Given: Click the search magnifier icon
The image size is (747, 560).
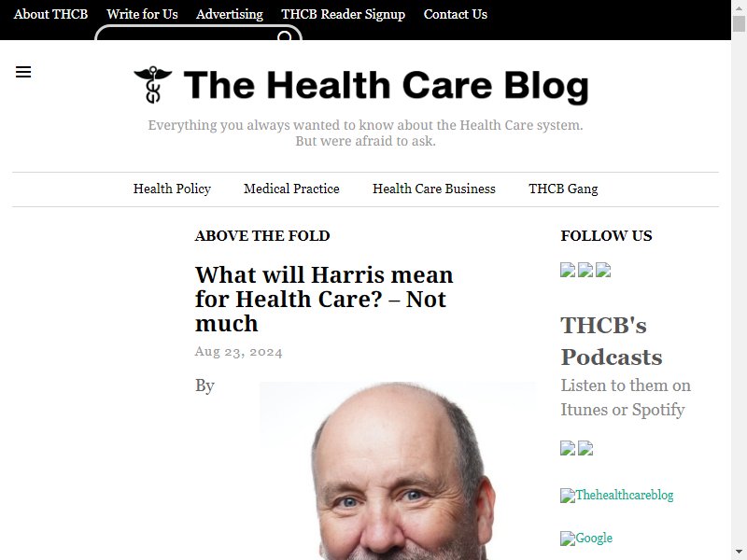Looking at the screenshot, I should coord(285,36).
